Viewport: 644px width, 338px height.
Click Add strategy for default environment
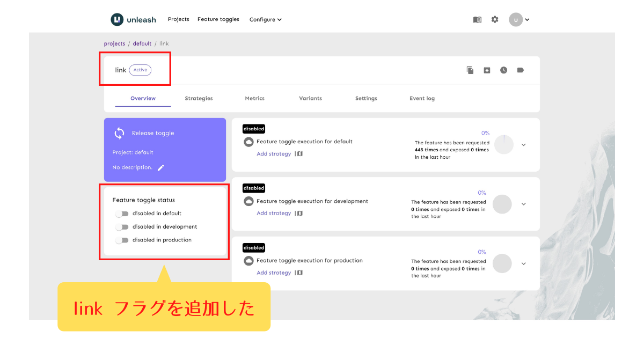274,154
